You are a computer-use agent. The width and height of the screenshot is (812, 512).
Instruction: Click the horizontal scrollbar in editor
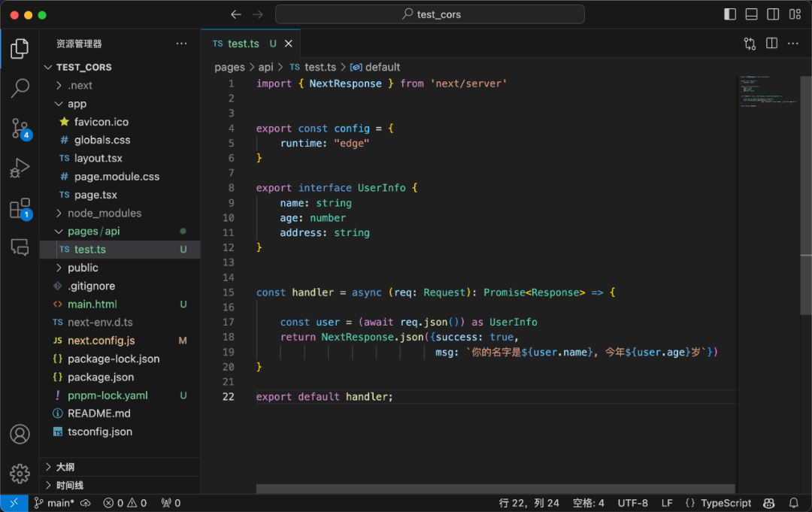pyautogui.click(x=495, y=489)
